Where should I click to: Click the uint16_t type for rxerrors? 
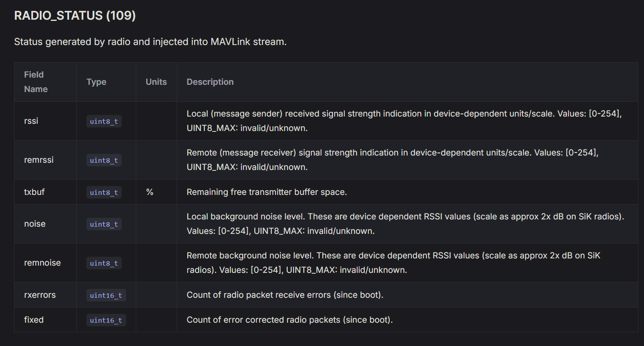click(x=106, y=295)
